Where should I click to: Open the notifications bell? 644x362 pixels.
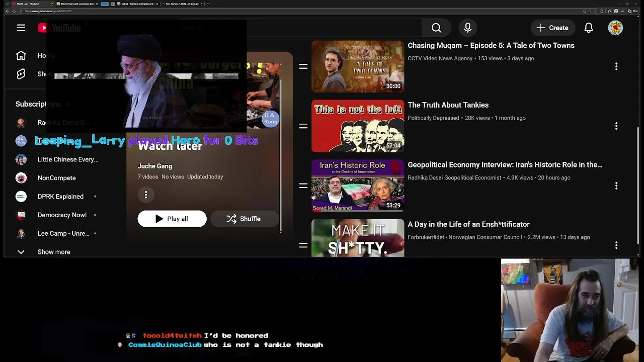click(589, 28)
